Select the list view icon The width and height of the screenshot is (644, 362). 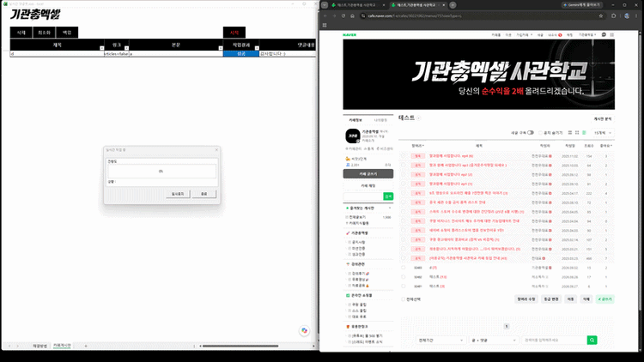click(x=570, y=133)
